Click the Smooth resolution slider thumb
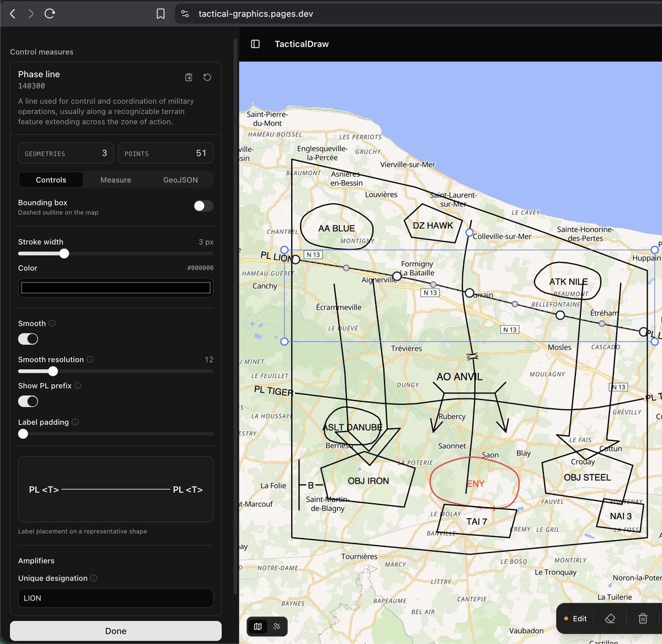This screenshot has height=644, width=662. point(53,371)
